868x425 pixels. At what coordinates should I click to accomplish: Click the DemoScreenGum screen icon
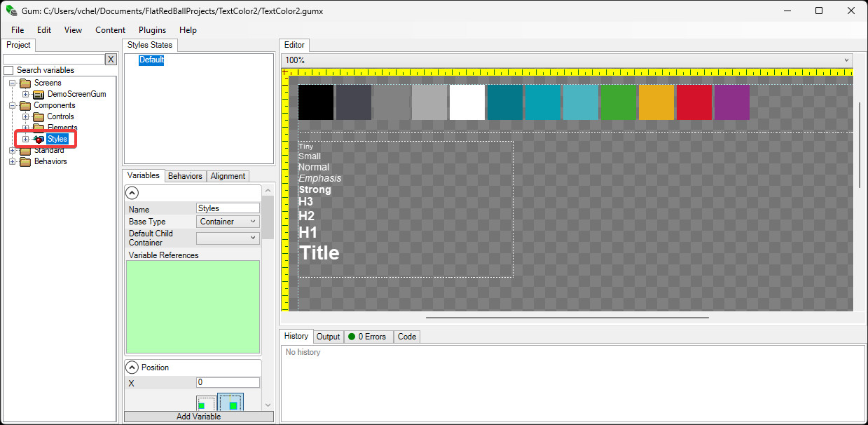click(x=39, y=94)
